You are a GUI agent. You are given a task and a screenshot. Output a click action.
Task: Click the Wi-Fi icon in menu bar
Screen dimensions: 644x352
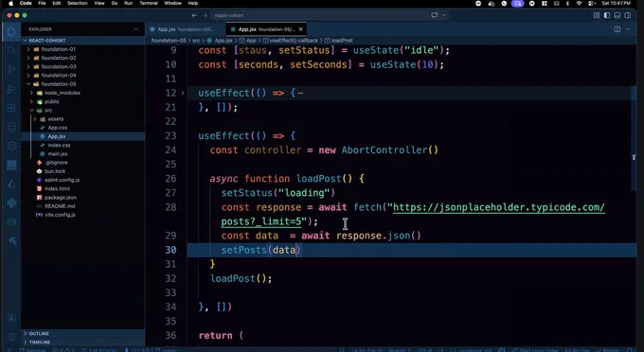click(x=579, y=3)
